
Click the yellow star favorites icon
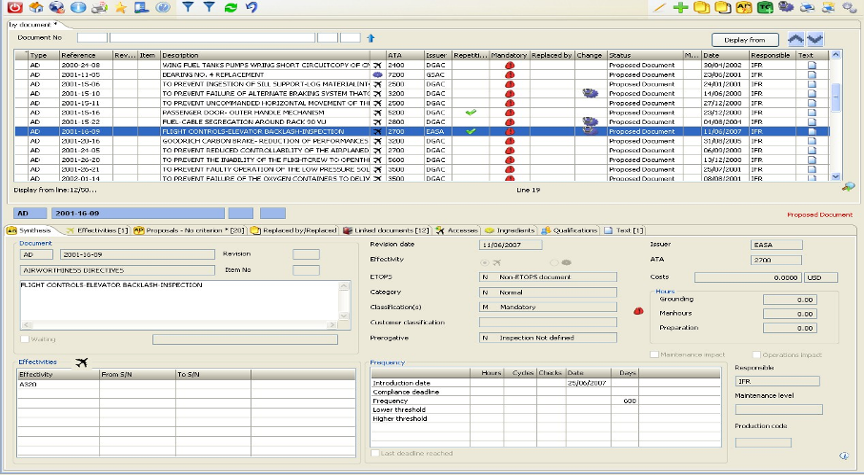121,7
